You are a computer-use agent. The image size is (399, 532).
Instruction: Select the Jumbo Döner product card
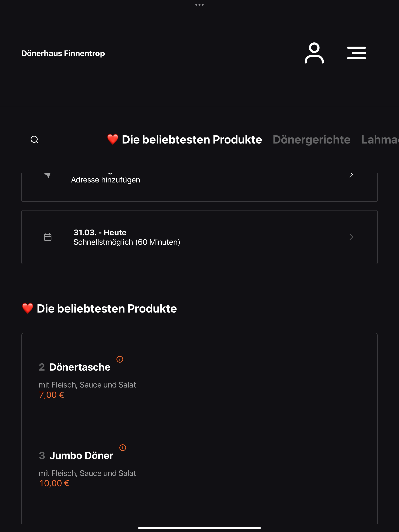199,465
